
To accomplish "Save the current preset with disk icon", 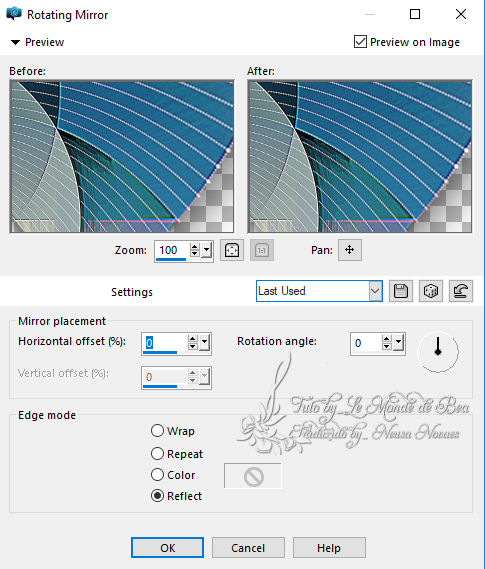I will (401, 291).
